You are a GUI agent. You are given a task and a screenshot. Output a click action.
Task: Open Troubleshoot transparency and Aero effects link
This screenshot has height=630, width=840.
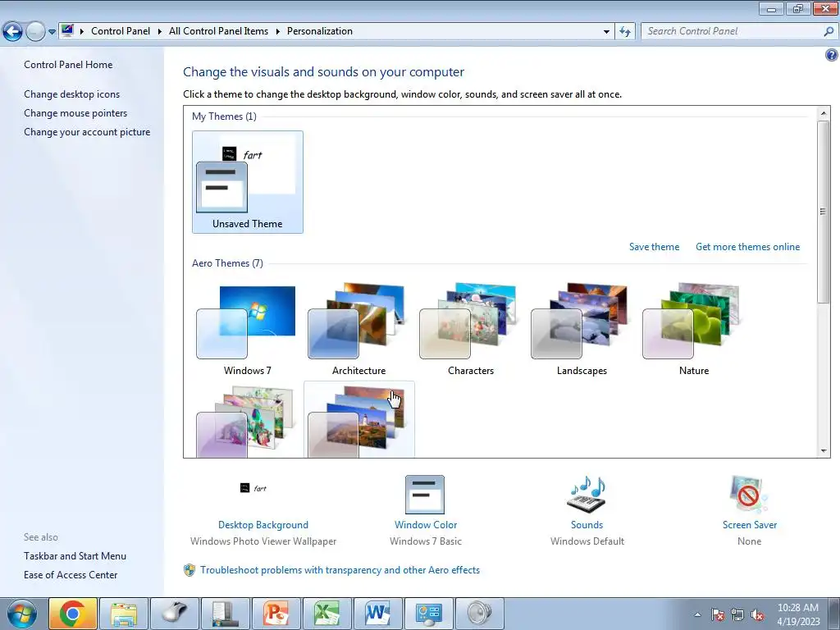(x=340, y=570)
